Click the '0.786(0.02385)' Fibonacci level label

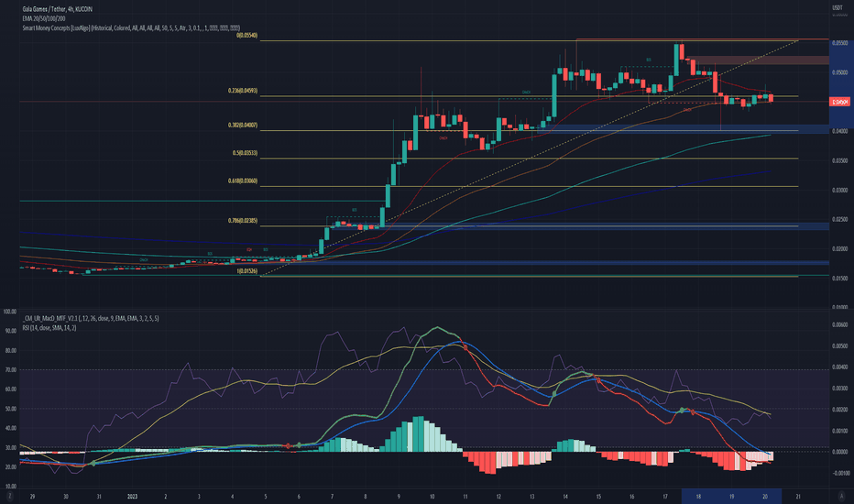point(243,221)
